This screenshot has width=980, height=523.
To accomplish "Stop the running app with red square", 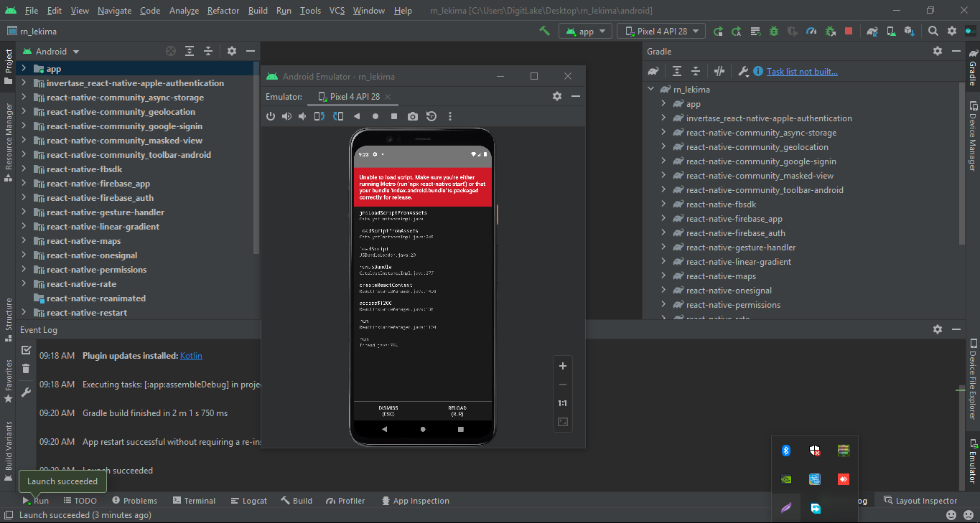I will coord(849,31).
